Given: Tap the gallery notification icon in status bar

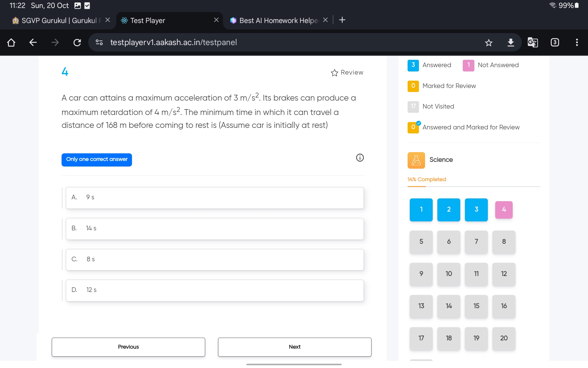Looking at the screenshot, I should click(78, 6).
